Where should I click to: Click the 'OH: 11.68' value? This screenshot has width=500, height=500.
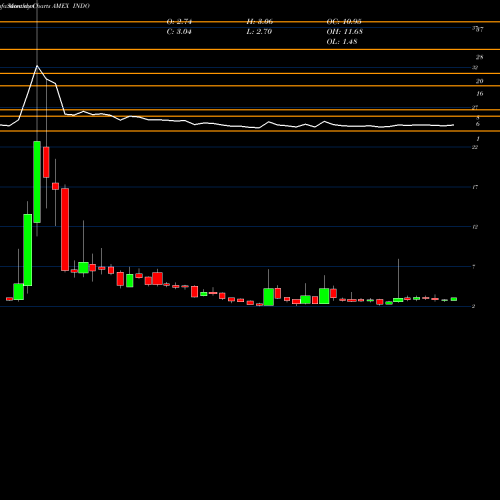[x=345, y=32]
